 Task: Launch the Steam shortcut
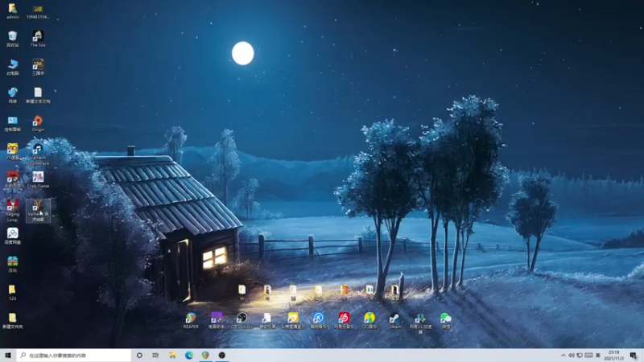(x=394, y=320)
